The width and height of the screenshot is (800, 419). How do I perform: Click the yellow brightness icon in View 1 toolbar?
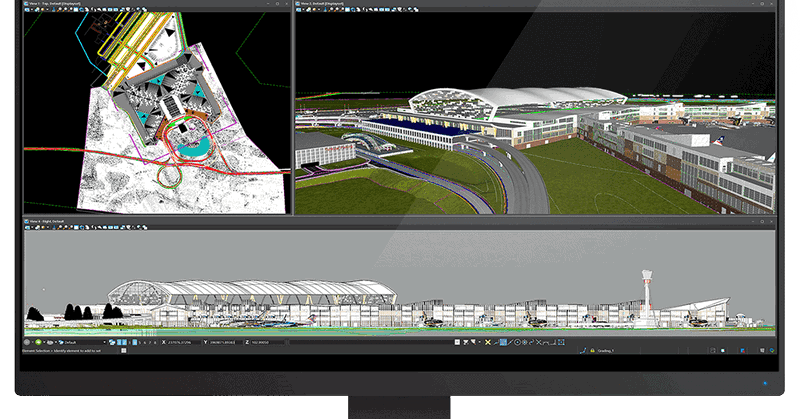click(43, 9)
